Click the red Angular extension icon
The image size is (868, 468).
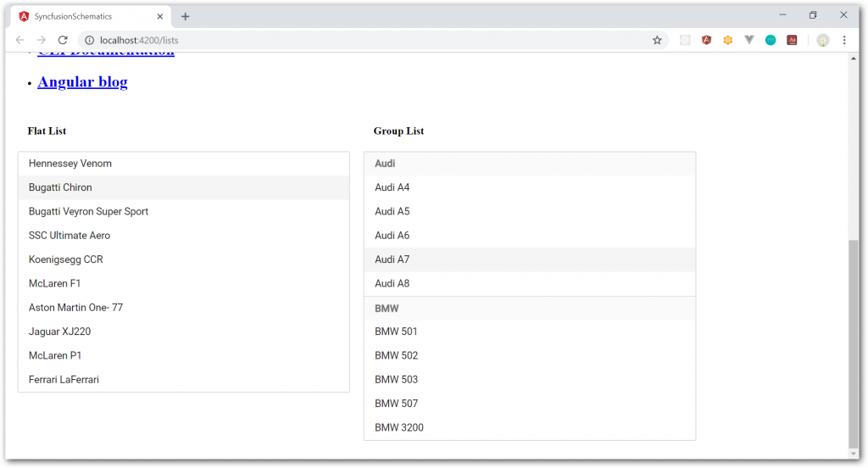tap(706, 40)
